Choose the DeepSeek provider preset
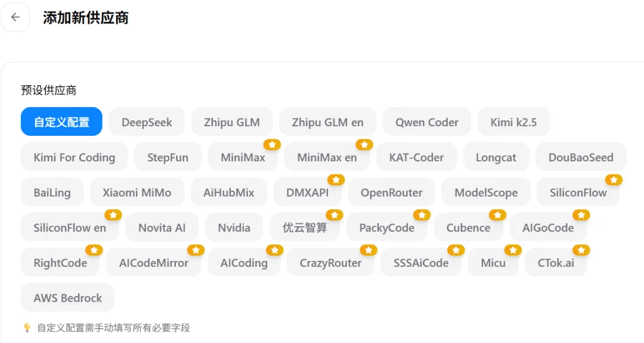The width and height of the screenshot is (644, 343). [147, 122]
